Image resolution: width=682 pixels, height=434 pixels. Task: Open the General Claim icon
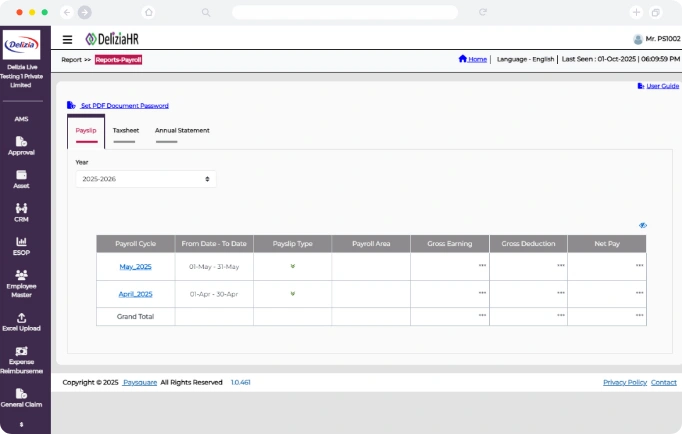click(21, 393)
